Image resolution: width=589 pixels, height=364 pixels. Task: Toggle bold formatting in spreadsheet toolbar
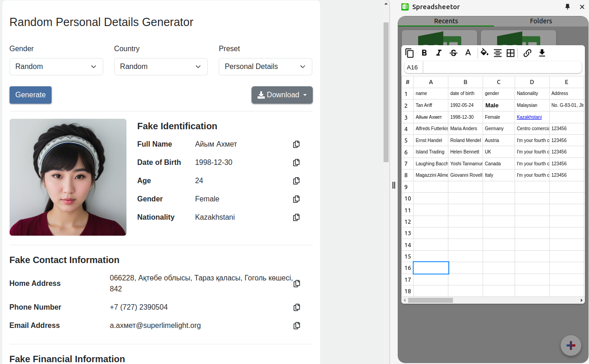tap(424, 53)
